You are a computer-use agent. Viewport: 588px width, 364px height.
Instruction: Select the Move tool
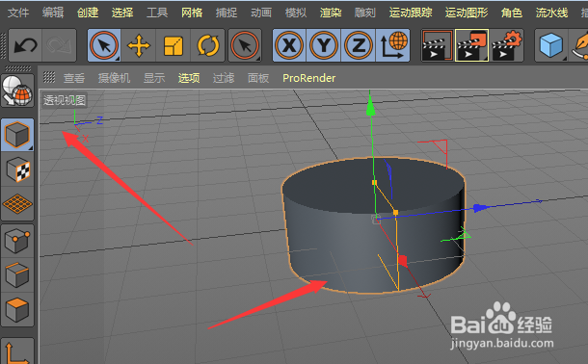[139, 45]
